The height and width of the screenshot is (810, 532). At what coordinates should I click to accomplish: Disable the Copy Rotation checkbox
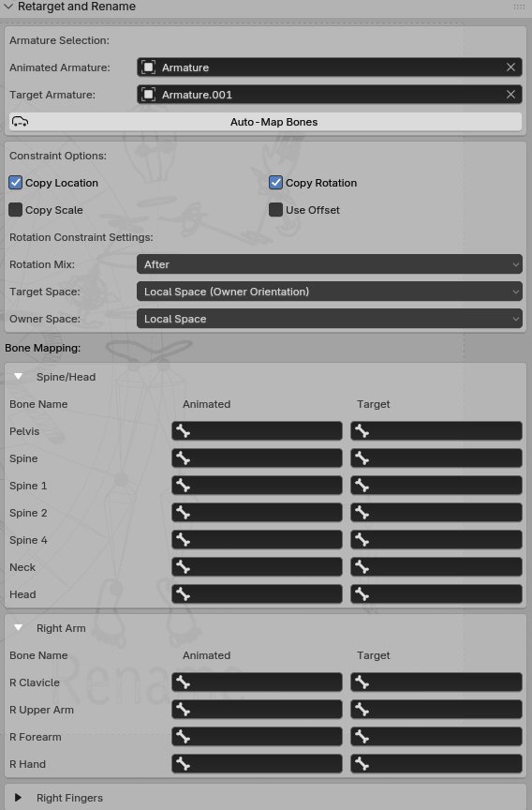(x=275, y=183)
